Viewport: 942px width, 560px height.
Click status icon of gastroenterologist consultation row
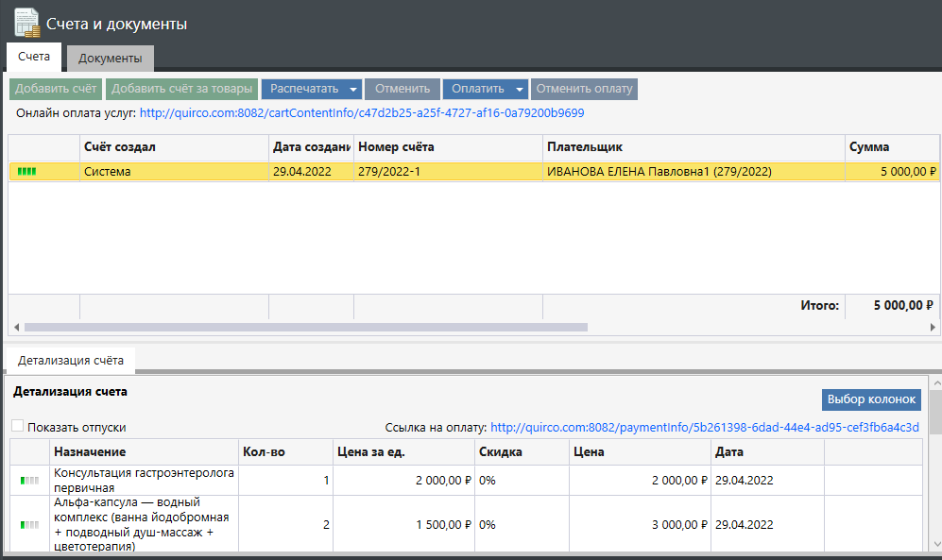(x=30, y=480)
